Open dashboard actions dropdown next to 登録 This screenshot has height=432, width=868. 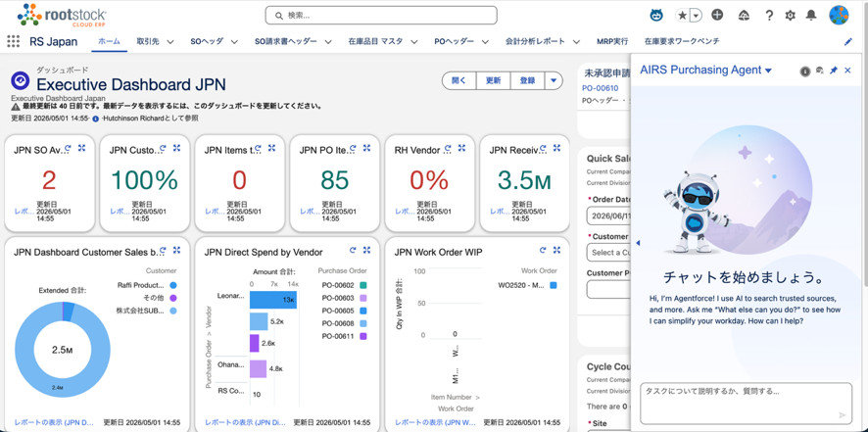coord(554,81)
